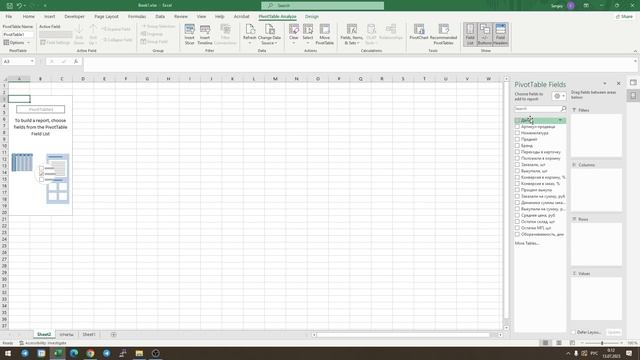The height and width of the screenshot is (360, 640).
Task: Check the Остатки МП, шт field
Action: (x=517, y=228)
